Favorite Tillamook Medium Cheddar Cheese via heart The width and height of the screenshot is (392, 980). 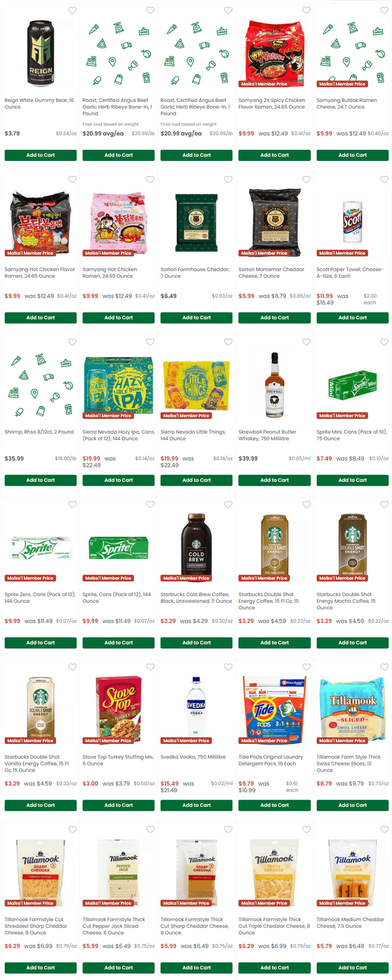pyautogui.click(x=385, y=830)
